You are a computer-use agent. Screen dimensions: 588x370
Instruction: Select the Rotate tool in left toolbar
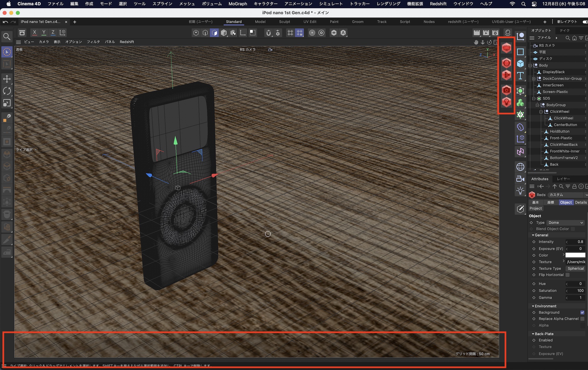click(7, 91)
